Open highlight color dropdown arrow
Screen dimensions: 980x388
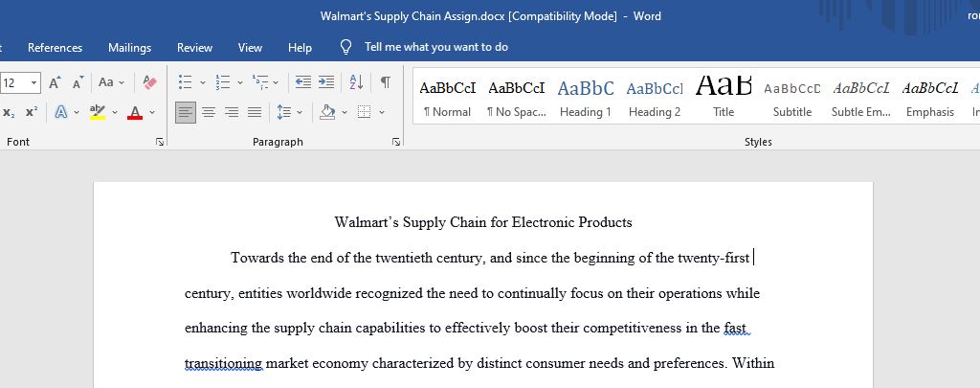(115, 113)
